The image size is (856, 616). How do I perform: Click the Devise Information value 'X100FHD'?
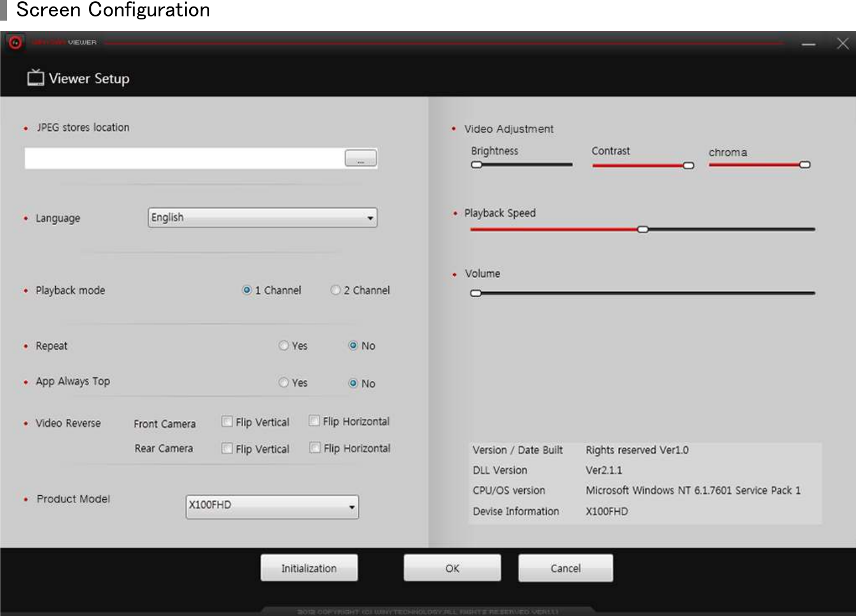(x=607, y=512)
